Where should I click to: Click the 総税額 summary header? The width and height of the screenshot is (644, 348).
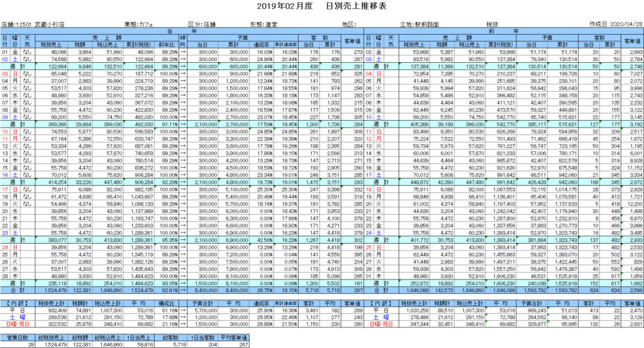point(80,337)
